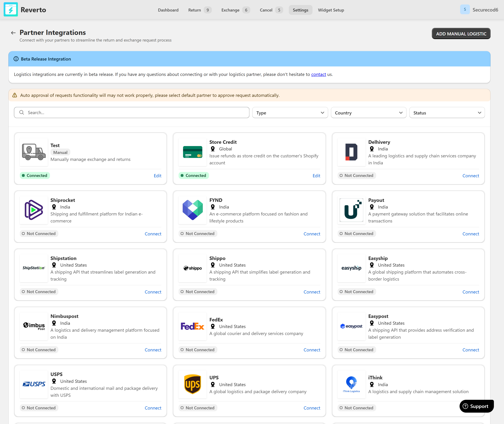This screenshot has width=504, height=424.
Task: Connect the Shiprocket integration
Action: [153, 234]
